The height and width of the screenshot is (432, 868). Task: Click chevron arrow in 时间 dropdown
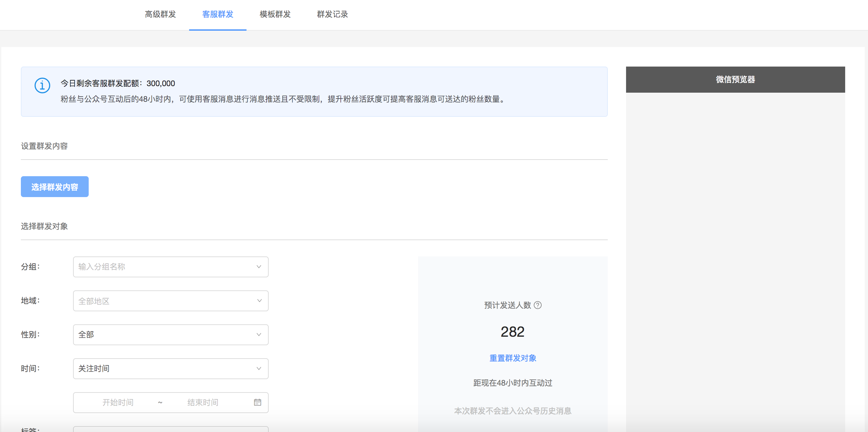(259, 369)
